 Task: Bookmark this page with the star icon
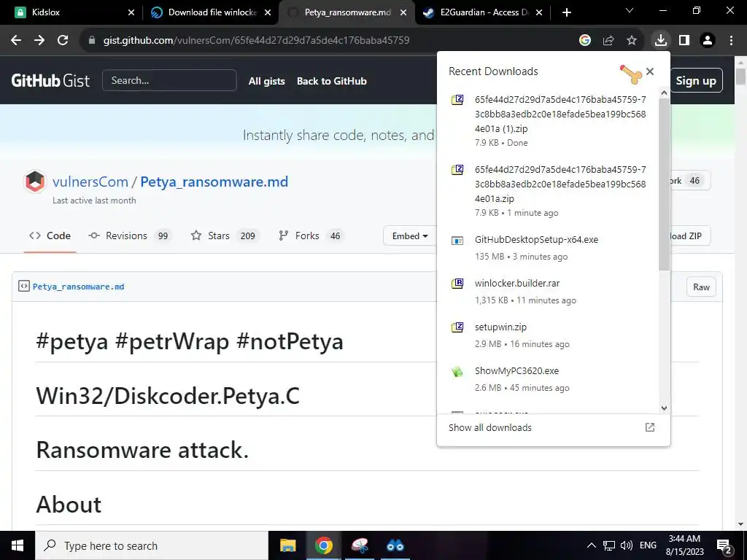[x=632, y=41]
